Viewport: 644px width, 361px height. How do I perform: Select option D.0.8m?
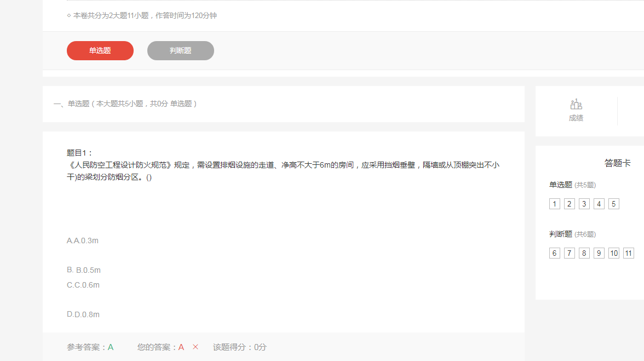[x=83, y=314]
